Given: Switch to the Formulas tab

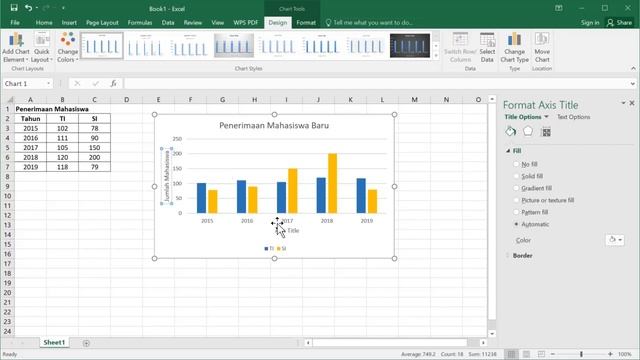Looking at the screenshot, I should tap(140, 23).
